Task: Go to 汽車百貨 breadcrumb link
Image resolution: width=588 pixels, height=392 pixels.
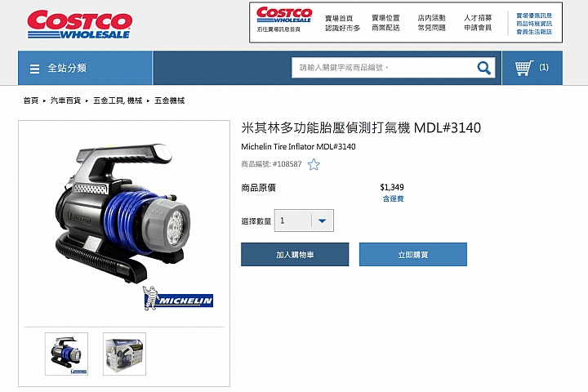Action: [65, 100]
